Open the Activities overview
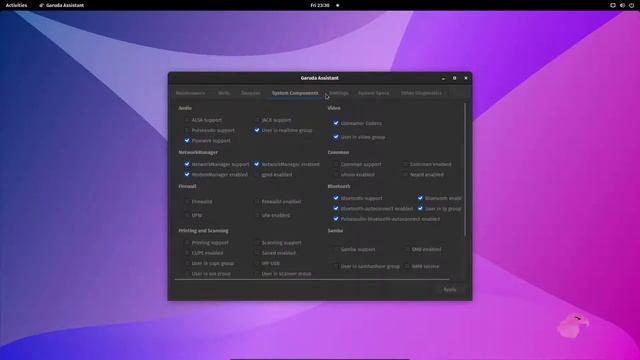Image resolution: width=640 pixels, height=360 pixels. point(16,5)
